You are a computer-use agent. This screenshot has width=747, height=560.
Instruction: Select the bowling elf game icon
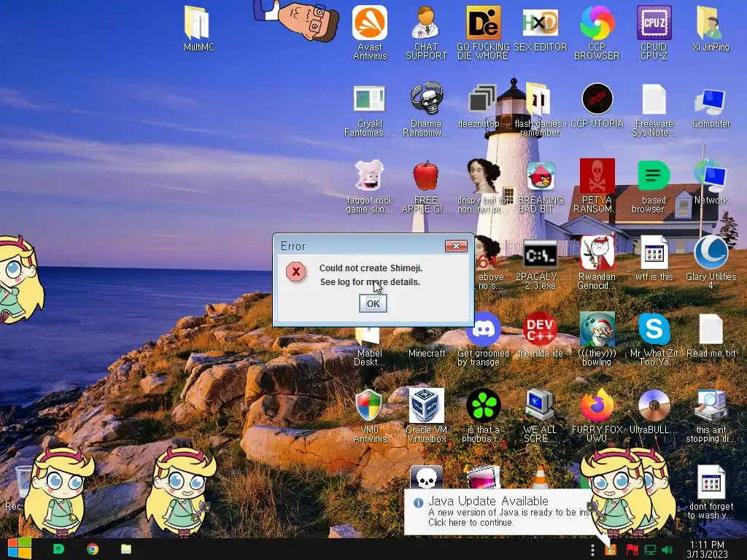pos(597,340)
